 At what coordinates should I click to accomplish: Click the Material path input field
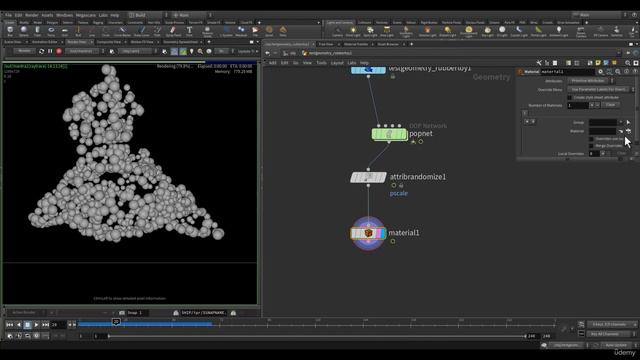click(x=602, y=131)
